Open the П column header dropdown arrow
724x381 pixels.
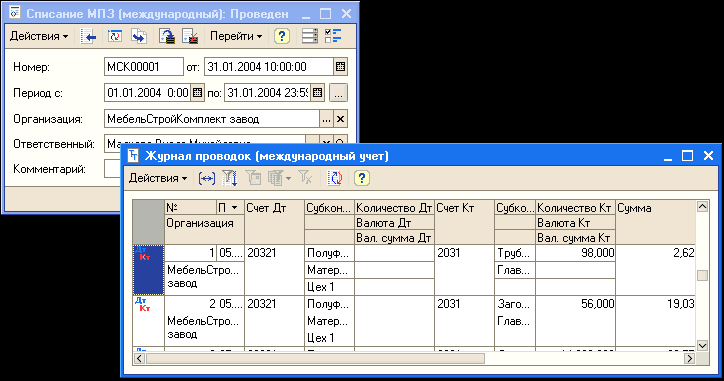(234, 208)
